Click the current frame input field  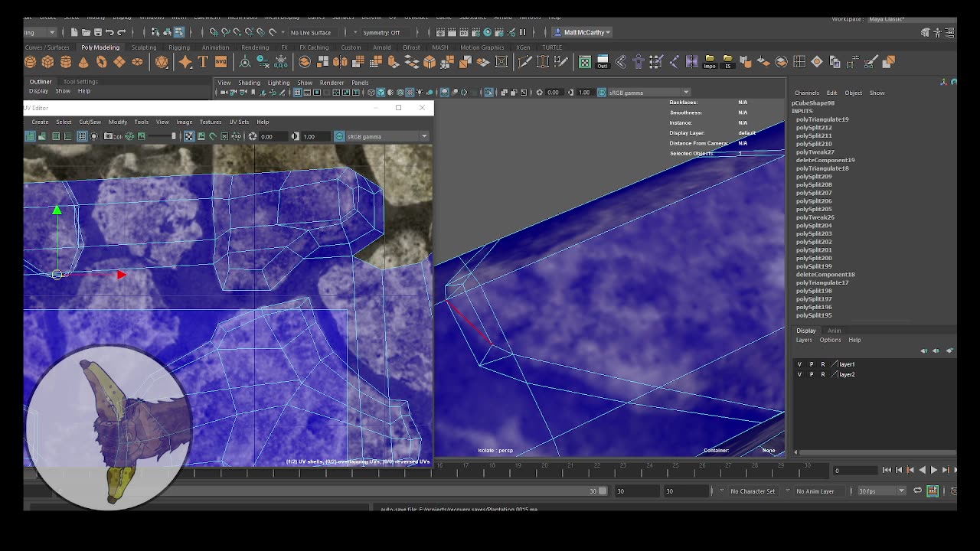(856, 470)
